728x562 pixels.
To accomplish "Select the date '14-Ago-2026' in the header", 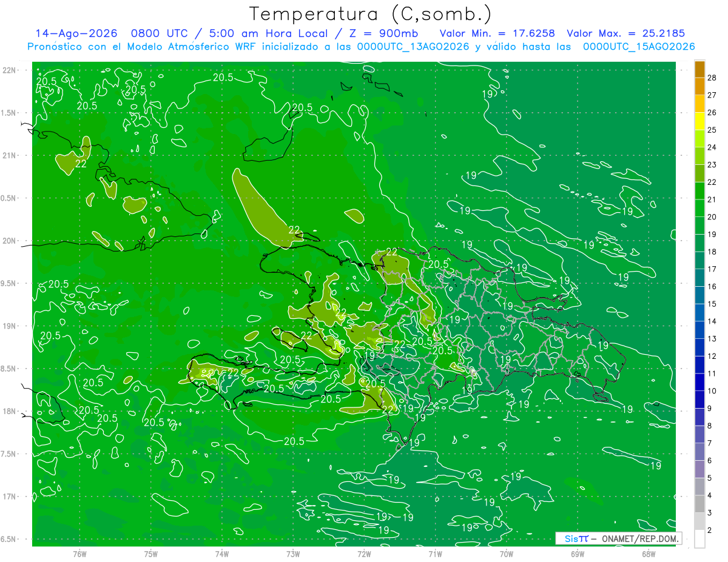I will tap(76, 34).
